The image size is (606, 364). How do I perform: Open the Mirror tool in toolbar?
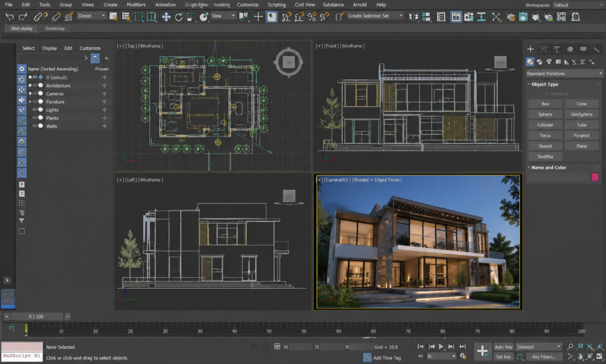pyautogui.click(x=413, y=17)
